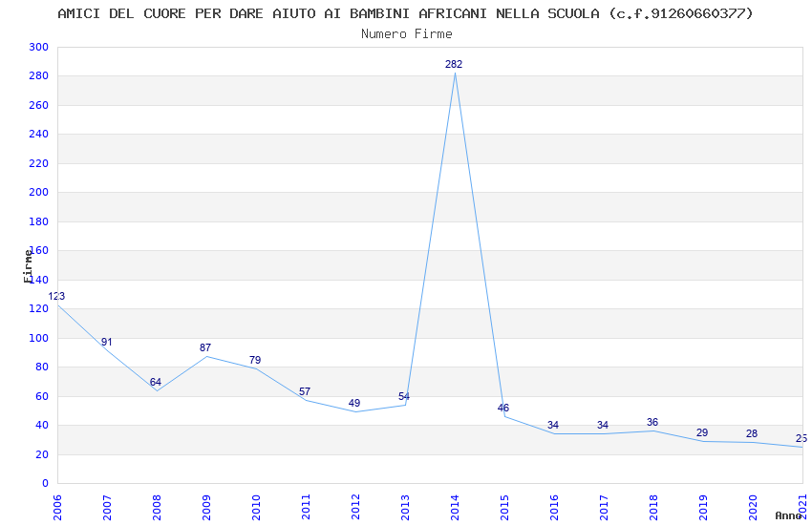The height and width of the screenshot is (525, 812).
Task: Click the x-axis year label 2007
Action: pos(107,507)
